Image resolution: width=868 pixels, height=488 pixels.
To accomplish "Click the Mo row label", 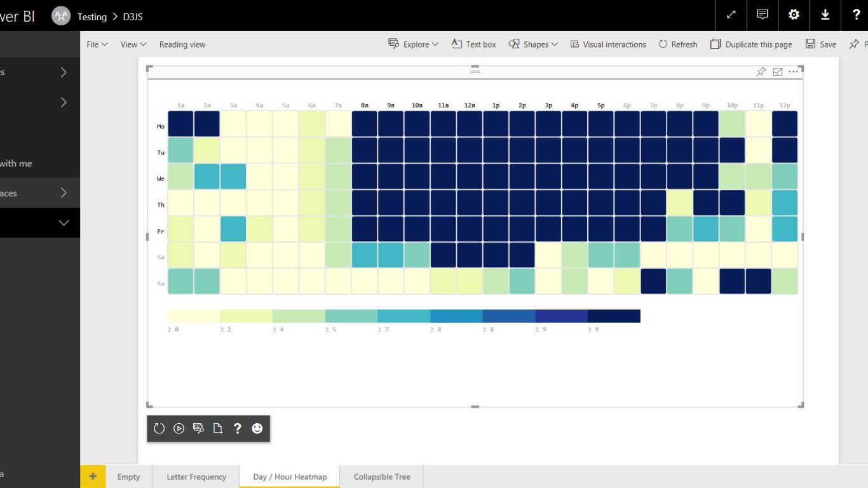I will [161, 126].
